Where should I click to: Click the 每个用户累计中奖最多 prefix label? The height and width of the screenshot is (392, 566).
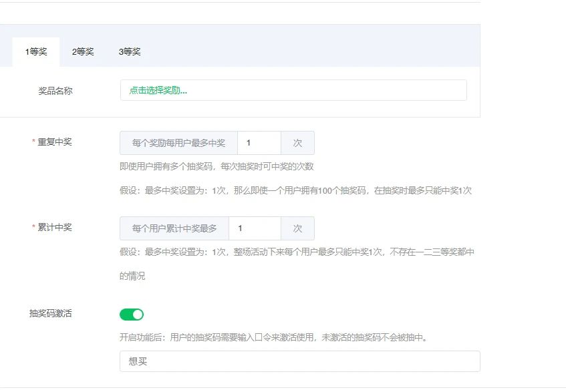tap(174, 228)
